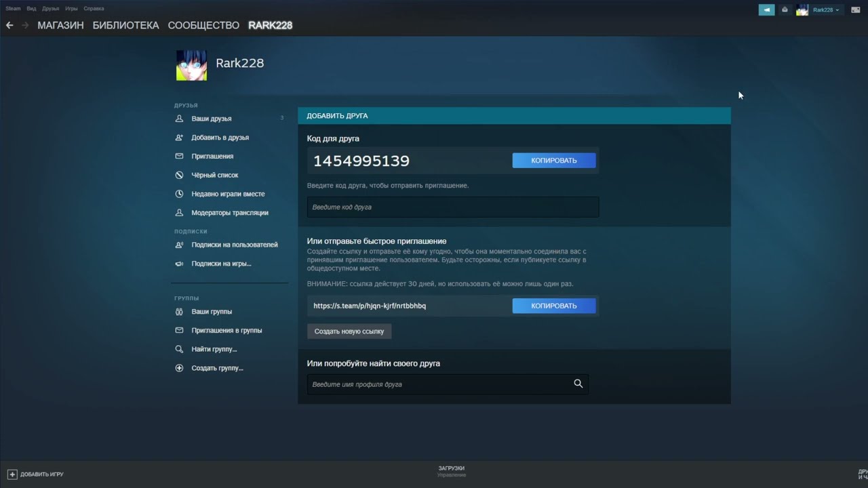Click the small avatar next to Rark228 dropdown

pyautogui.click(x=802, y=9)
